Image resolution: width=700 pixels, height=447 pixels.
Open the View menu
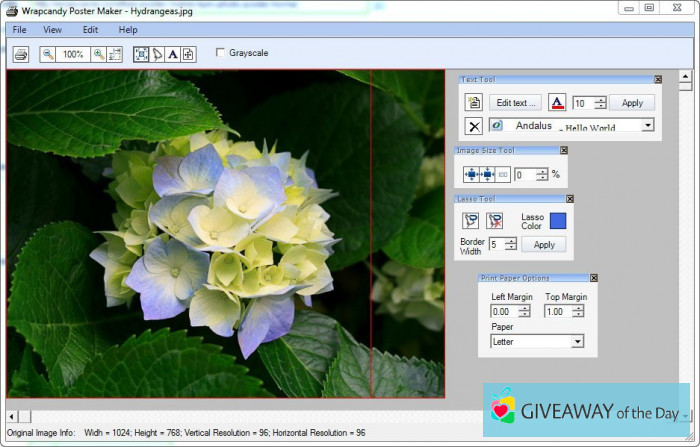[52, 30]
